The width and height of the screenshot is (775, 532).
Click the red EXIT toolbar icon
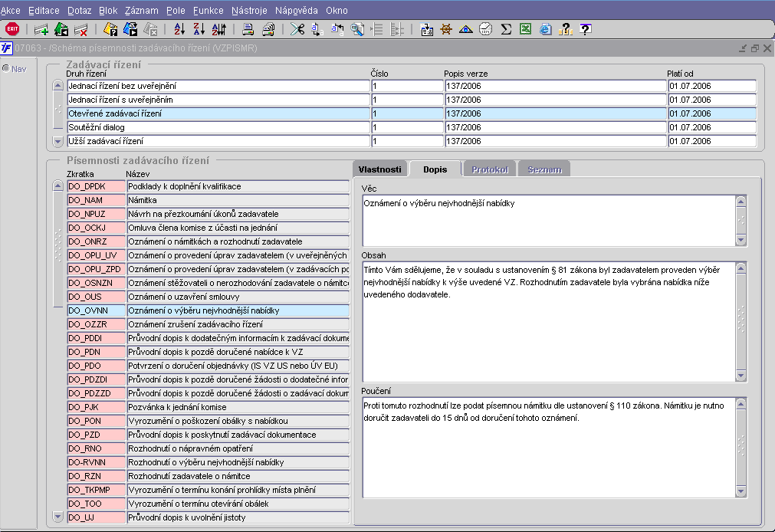(x=12, y=29)
